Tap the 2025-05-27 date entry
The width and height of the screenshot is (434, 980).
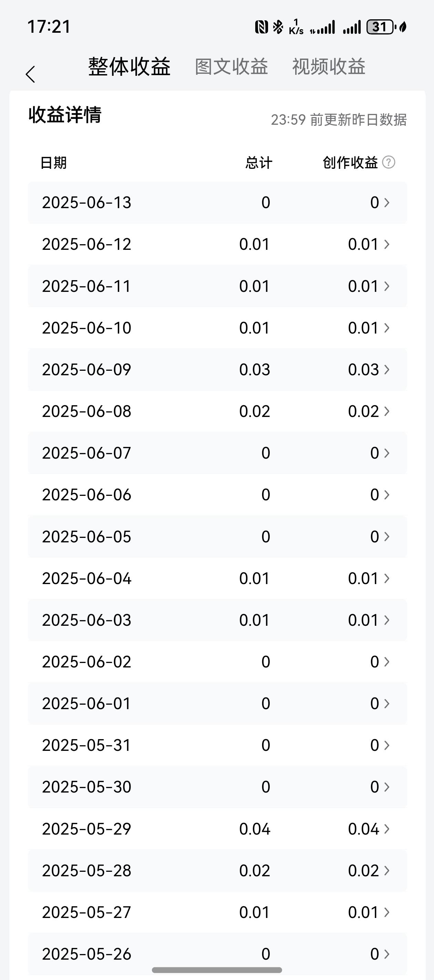(87, 912)
